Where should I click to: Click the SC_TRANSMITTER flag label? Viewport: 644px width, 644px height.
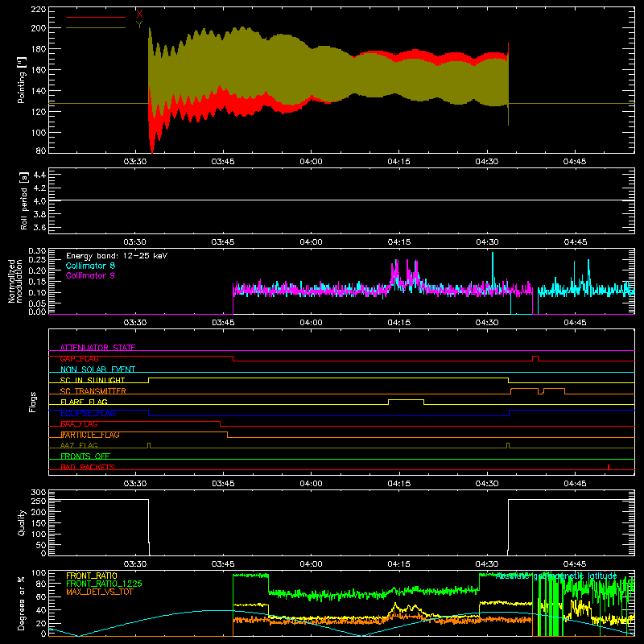coord(93,391)
